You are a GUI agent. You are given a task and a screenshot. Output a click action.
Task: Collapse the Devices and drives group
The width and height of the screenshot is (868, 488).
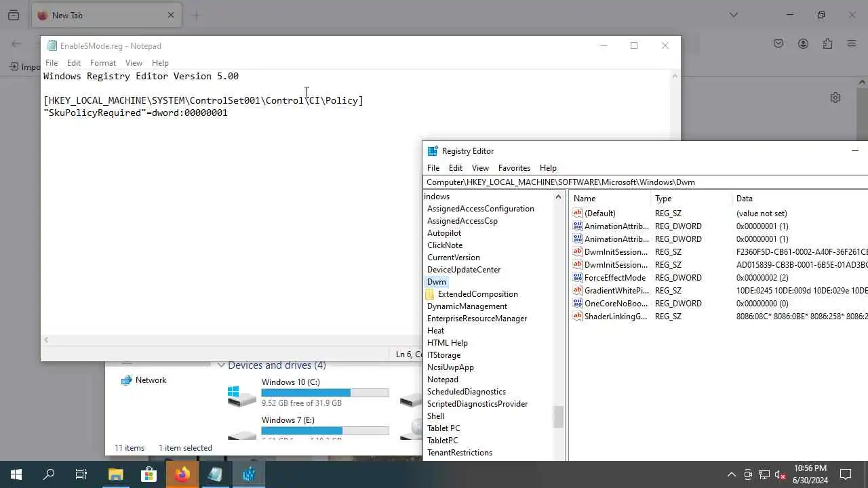221,365
